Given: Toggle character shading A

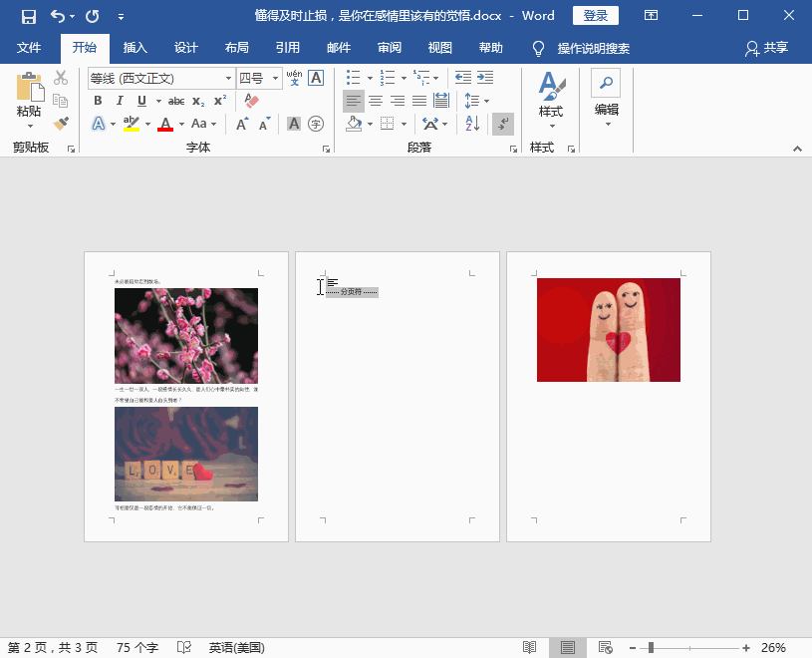Looking at the screenshot, I should (294, 124).
